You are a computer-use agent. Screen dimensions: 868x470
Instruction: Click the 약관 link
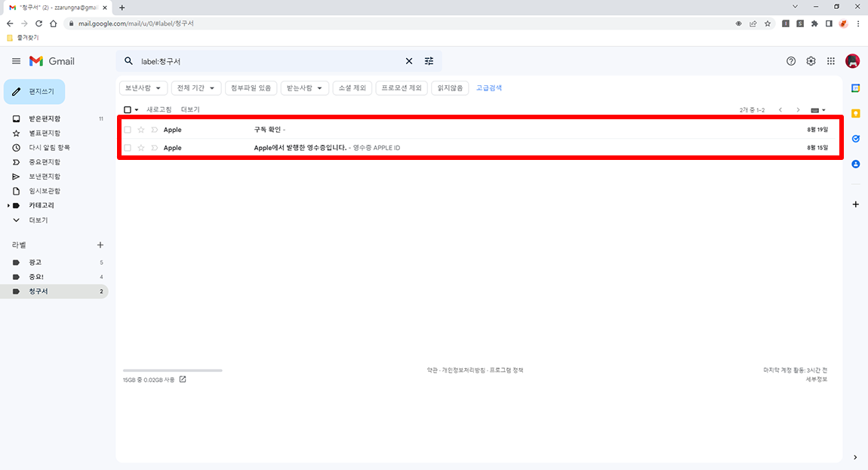pos(432,370)
